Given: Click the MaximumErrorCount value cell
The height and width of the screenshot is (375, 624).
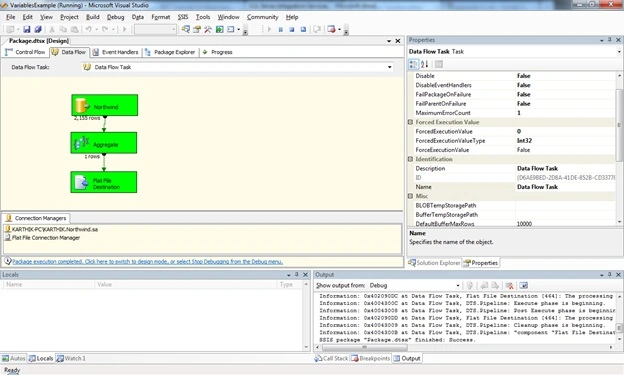Looking at the screenshot, I should (565, 113).
